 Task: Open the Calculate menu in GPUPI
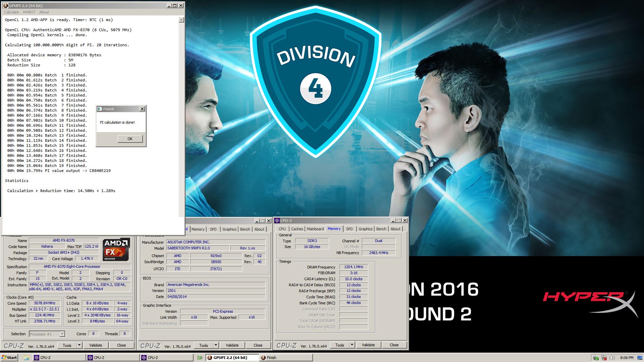11,12
